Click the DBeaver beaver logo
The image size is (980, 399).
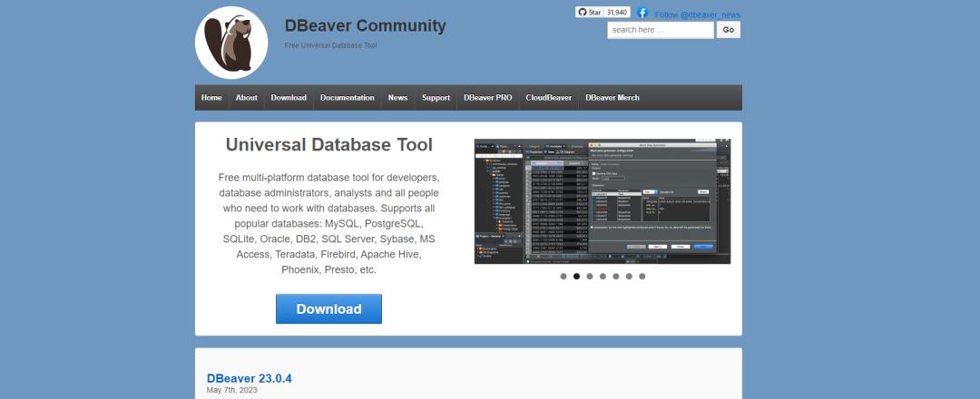tap(231, 43)
